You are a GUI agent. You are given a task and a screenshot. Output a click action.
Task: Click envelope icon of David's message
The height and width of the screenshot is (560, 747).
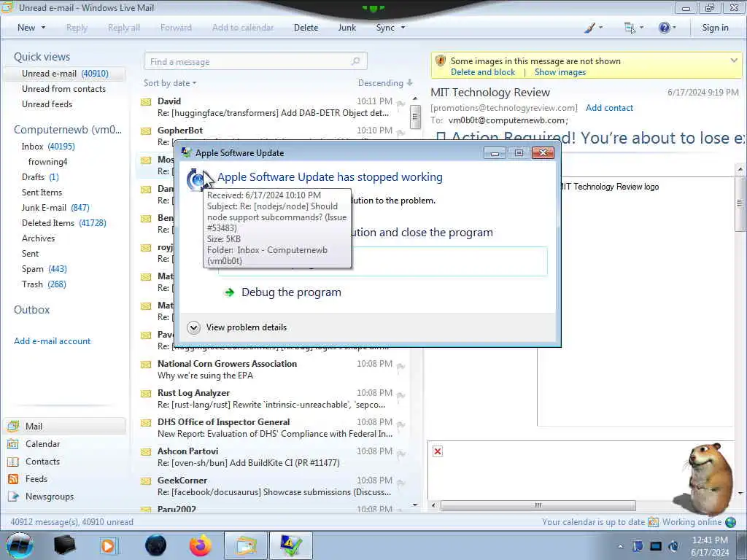pyautogui.click(x=146, y=101)
